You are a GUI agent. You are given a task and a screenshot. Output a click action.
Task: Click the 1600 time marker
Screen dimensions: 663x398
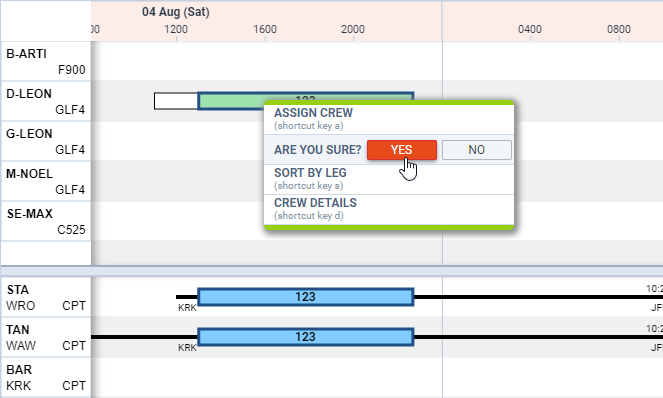265,29
